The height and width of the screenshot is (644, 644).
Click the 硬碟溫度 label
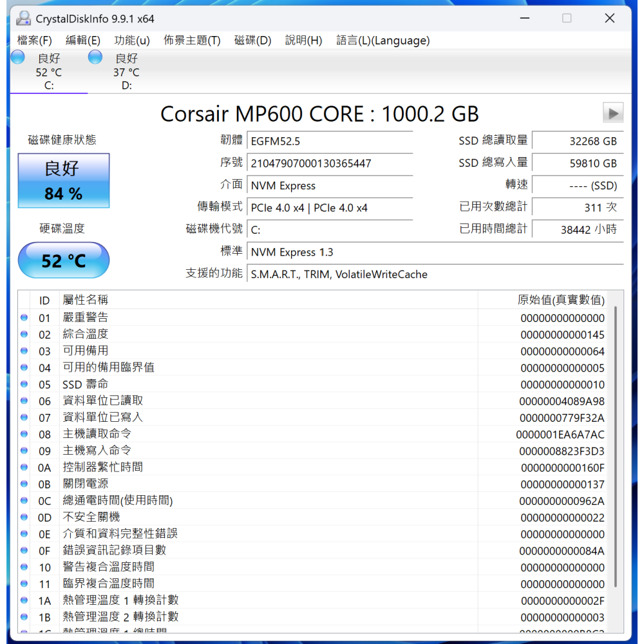point(62,229)
